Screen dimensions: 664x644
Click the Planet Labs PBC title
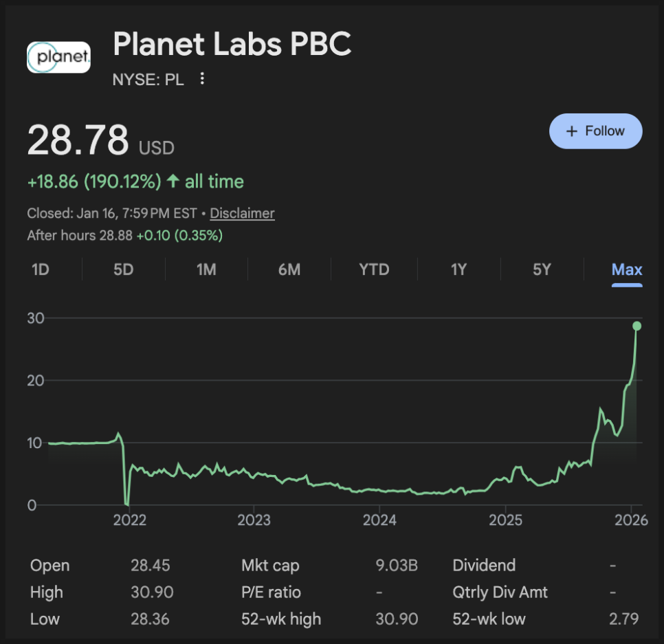[x=232, y=45]
